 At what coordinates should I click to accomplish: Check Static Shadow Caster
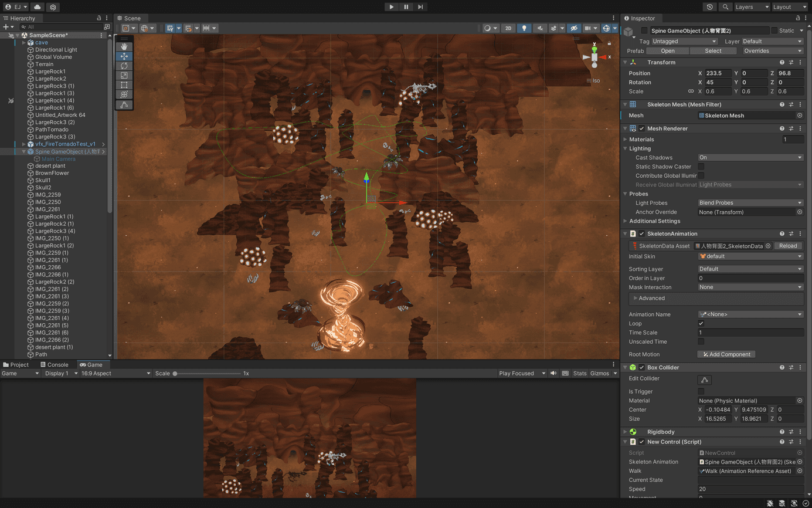[701, 167]
